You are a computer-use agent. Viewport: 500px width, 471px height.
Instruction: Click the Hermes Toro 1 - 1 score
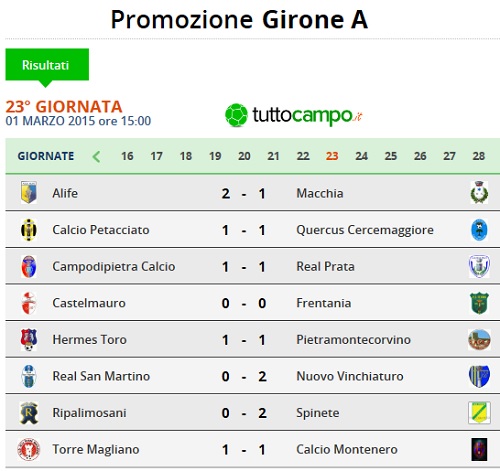tap(244, 340)
